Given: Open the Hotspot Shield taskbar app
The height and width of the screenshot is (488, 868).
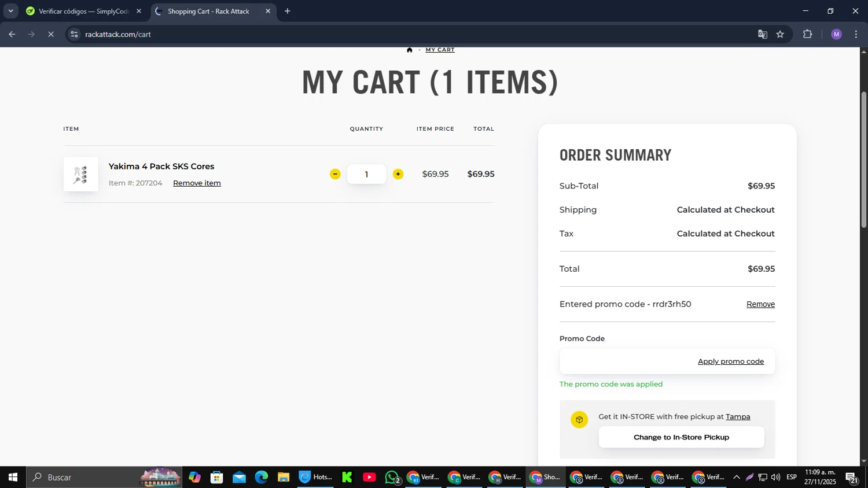Looking at the screenshot, I should point(315,477).
